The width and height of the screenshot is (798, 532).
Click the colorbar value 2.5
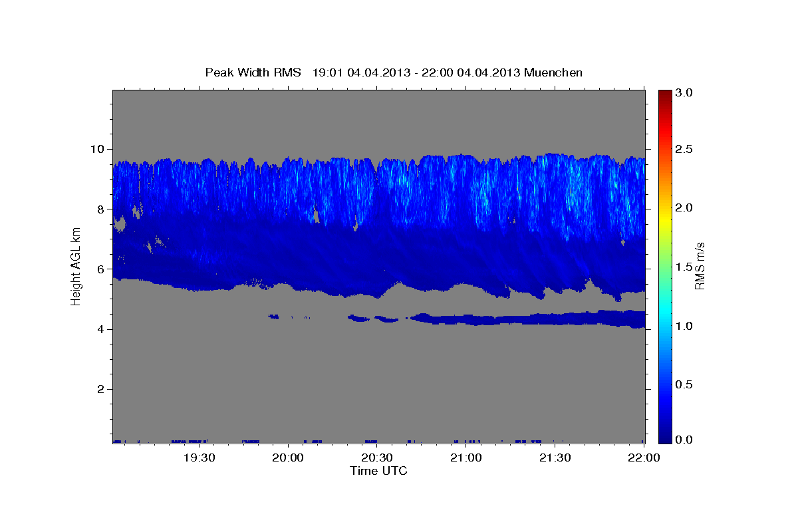[x=686, y=150]
